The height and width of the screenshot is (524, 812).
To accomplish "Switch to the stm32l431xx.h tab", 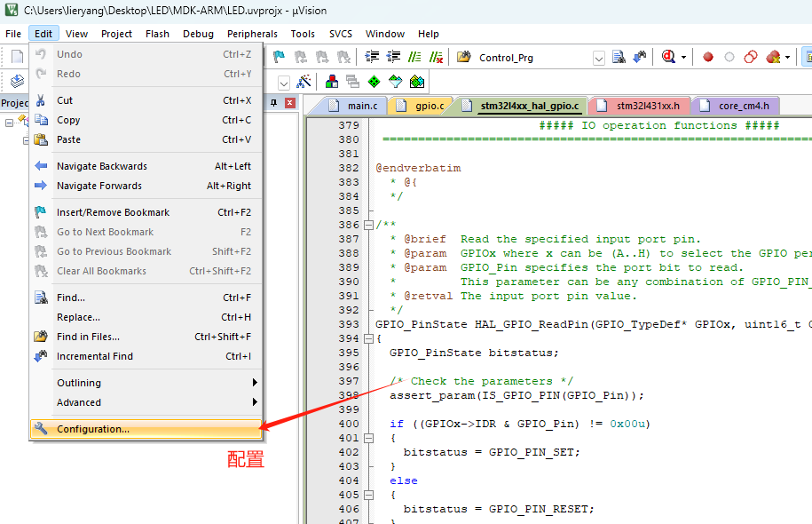I will (x=640, y=106).
